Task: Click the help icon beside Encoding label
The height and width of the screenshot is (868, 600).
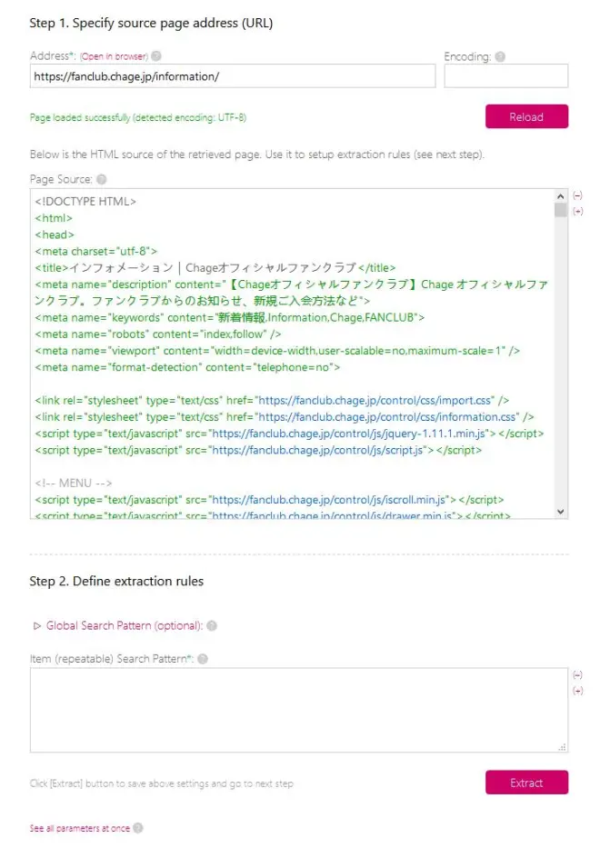Action: tap(500, 56)
